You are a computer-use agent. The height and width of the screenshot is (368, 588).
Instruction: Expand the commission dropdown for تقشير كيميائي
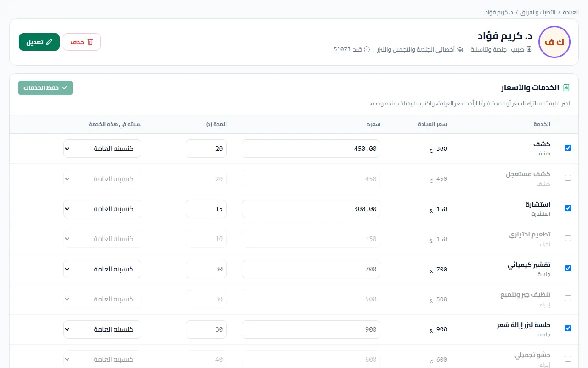(x=102, y=269)
